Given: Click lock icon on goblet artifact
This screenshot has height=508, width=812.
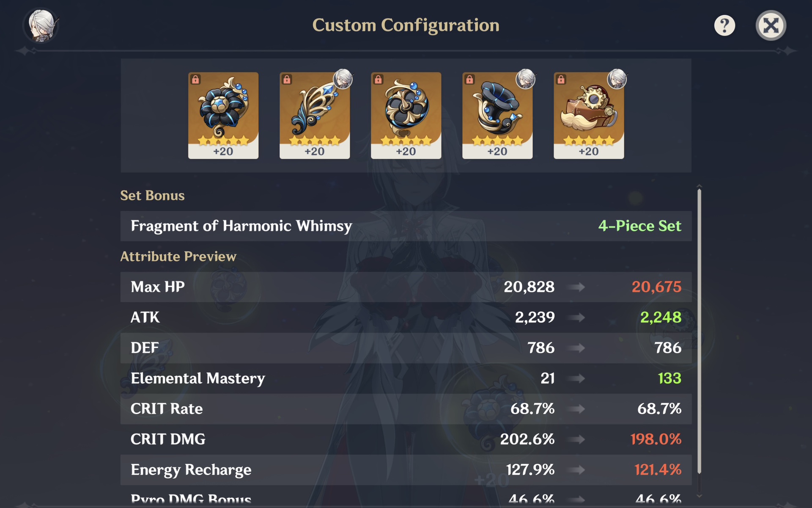Looking at the screenshot, I should (469, 80).
